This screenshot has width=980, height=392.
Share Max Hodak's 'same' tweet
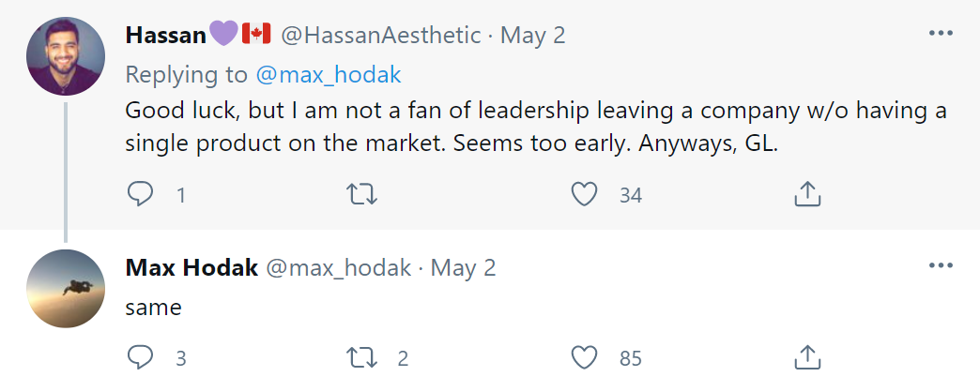coord(807,357)
